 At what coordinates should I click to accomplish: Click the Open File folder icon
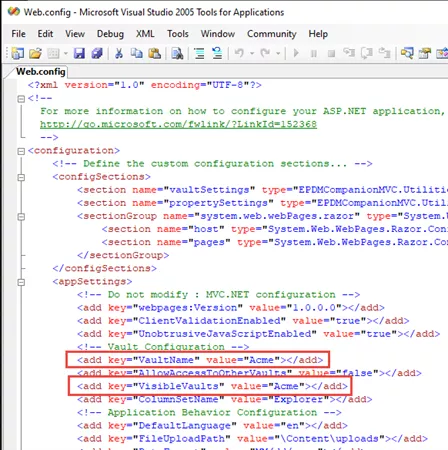[x=35, y=53]
